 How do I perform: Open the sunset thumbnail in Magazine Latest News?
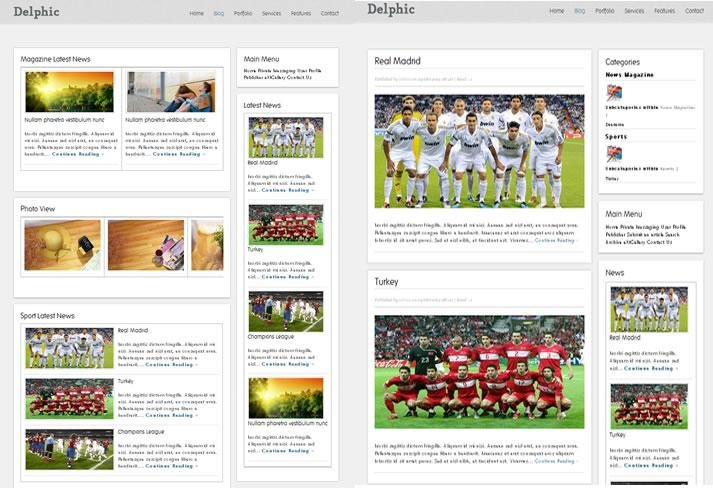point(70,92)
